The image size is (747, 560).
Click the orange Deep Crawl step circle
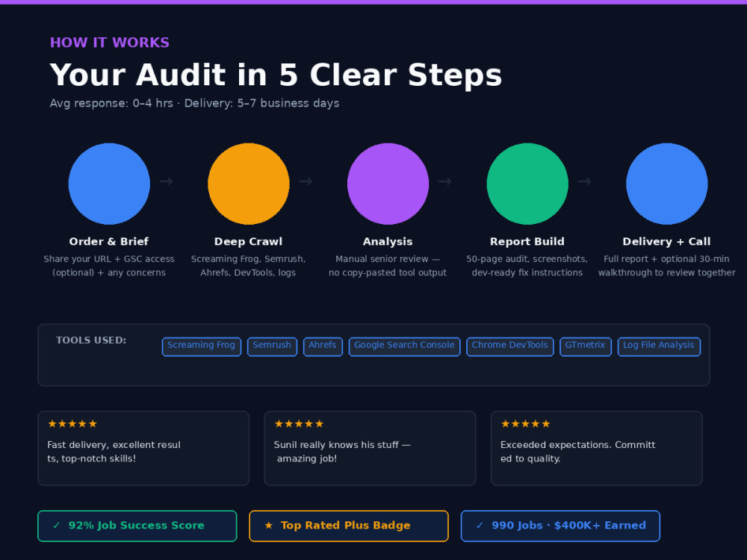pyautogui.click(x=249, y=184)
